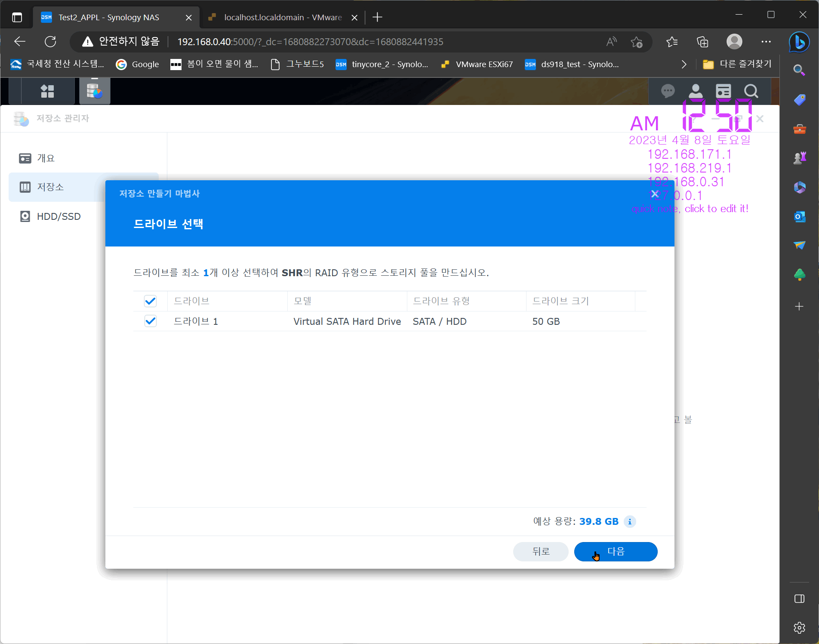Viewport: 819px width, 644px height.
Task: Open DSM user account options icon
Action: coord(696,91)
